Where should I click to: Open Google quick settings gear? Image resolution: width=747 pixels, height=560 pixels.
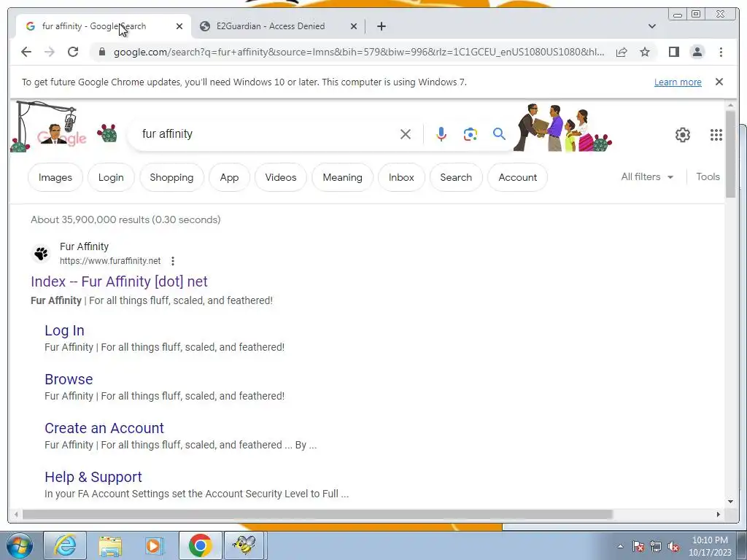[682, 135]
